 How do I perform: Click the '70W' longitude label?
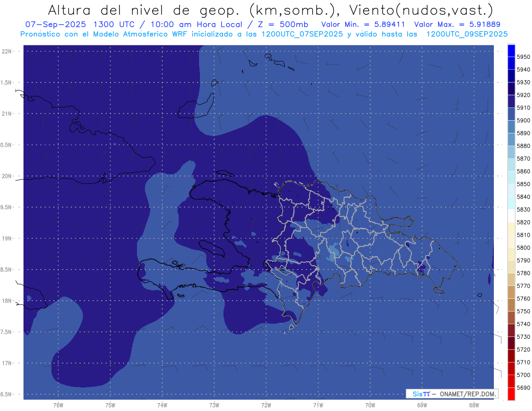pyautogui.click(x=370, y=405)
